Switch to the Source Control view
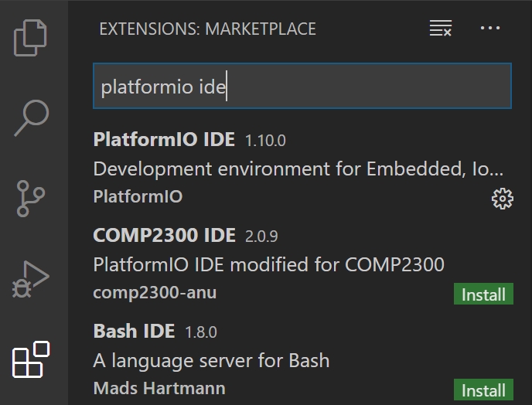Viewport: 532px width, 405px height. (31, 199)
